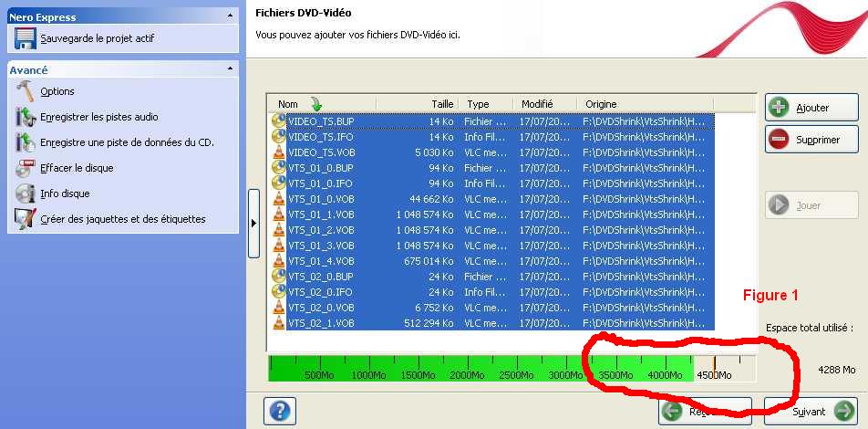Click the VLC cone icon of VTS_01_1.VOB

(279, 214)
